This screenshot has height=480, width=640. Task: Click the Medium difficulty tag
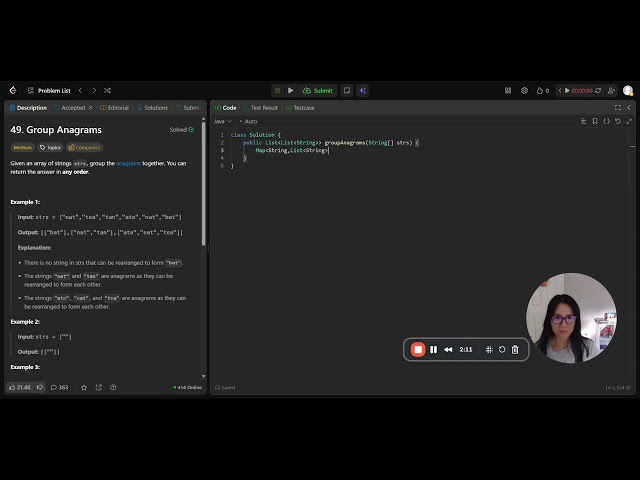[22, 147]
